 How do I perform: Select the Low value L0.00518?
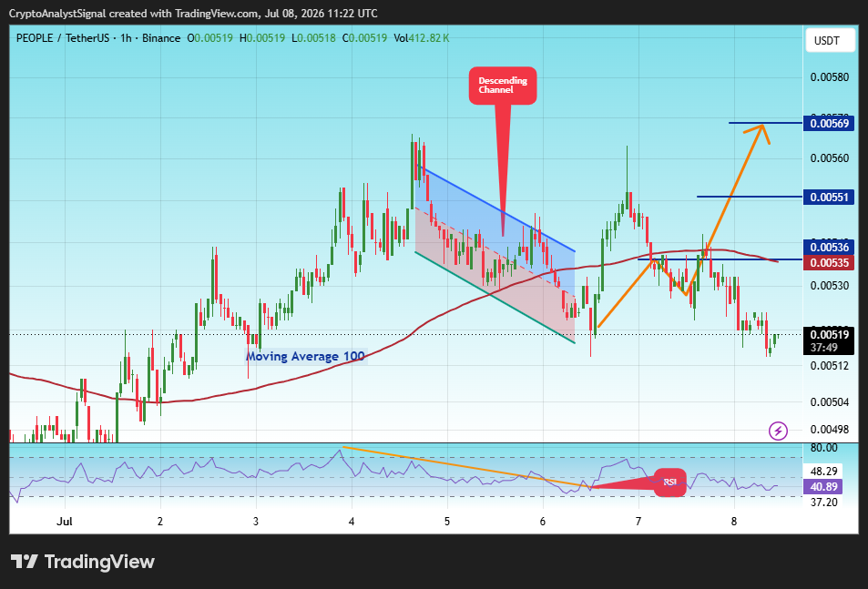313,38
